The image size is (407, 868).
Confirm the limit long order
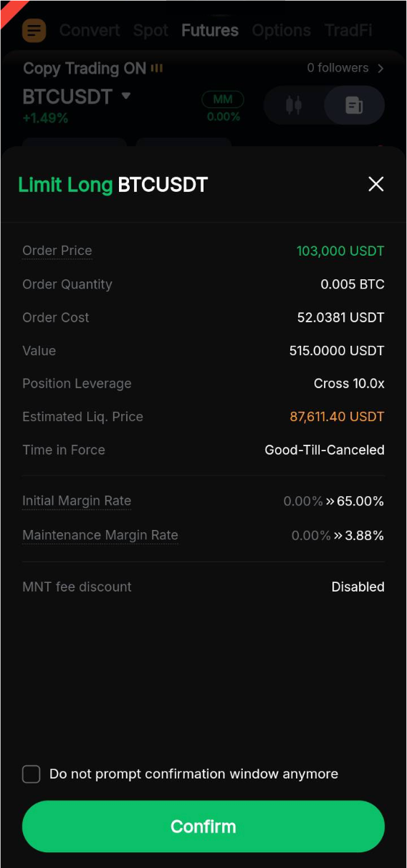(203, 826)
